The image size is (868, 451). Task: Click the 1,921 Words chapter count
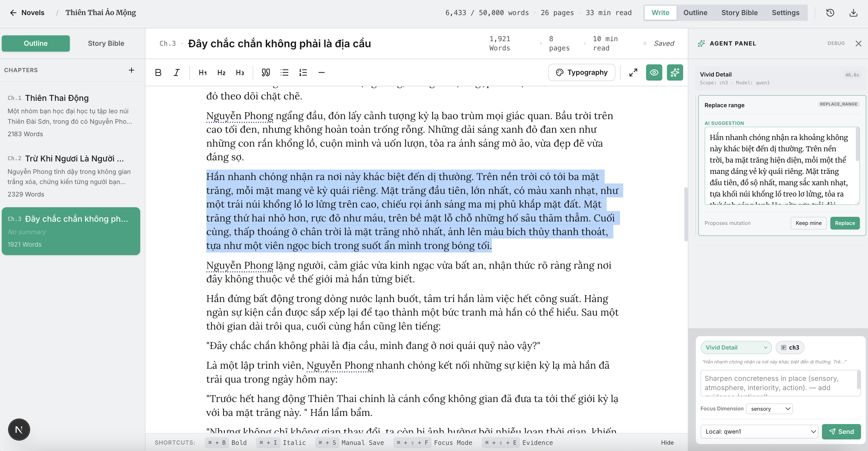tap(500, 43)
